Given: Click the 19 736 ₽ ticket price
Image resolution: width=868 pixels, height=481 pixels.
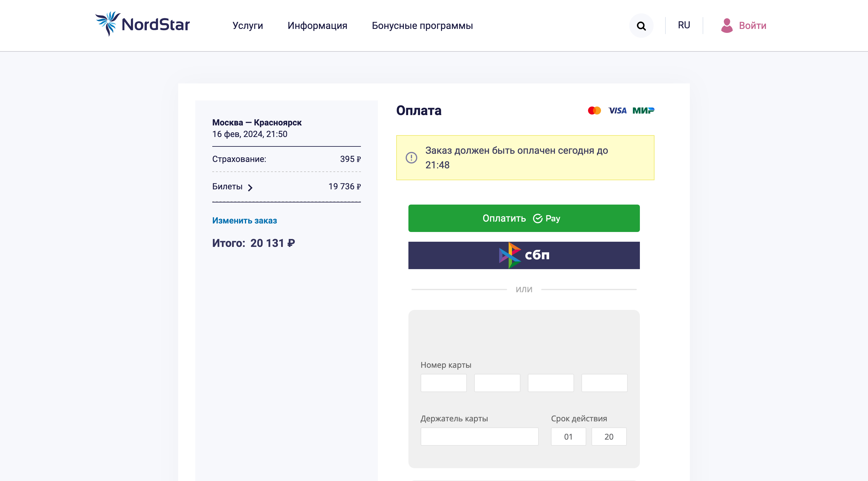Looking at the screenshot, I should [344, 187].
